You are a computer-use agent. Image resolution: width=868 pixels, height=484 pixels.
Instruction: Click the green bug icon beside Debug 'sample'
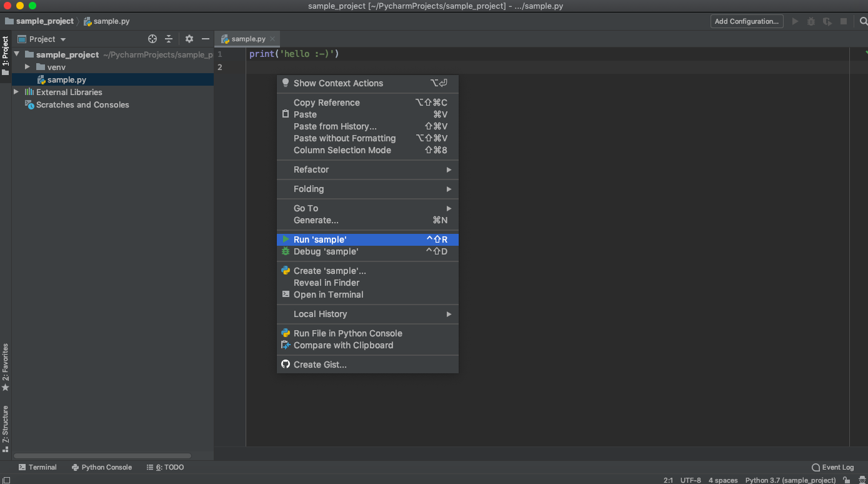(286, 251)
